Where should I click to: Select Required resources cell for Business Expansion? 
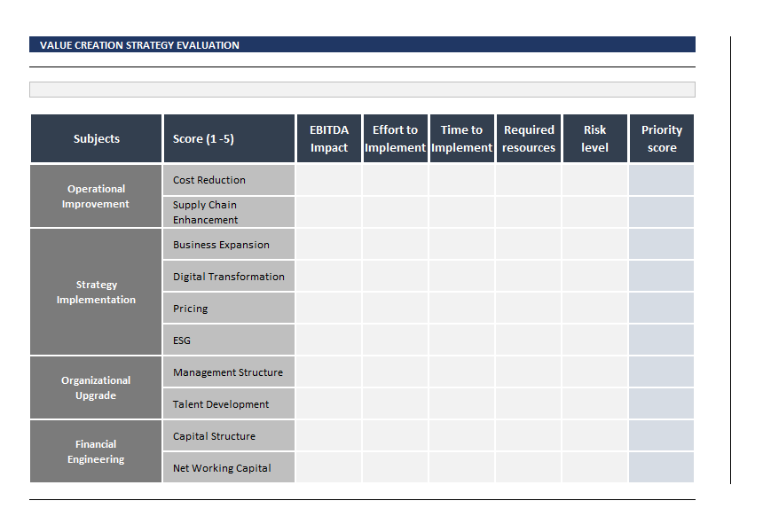[x=529, y=244]
